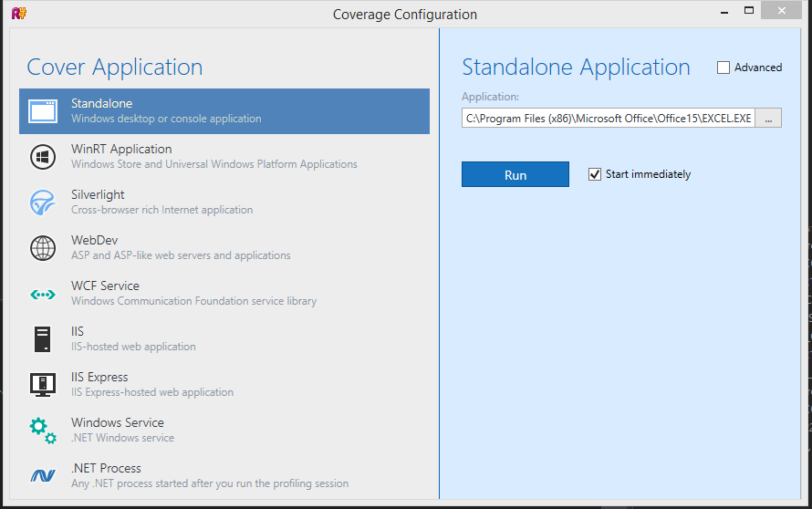Click the Silverlight icon in the list
Viewport: 812px width, 509px height.
[x=43, y=203]
